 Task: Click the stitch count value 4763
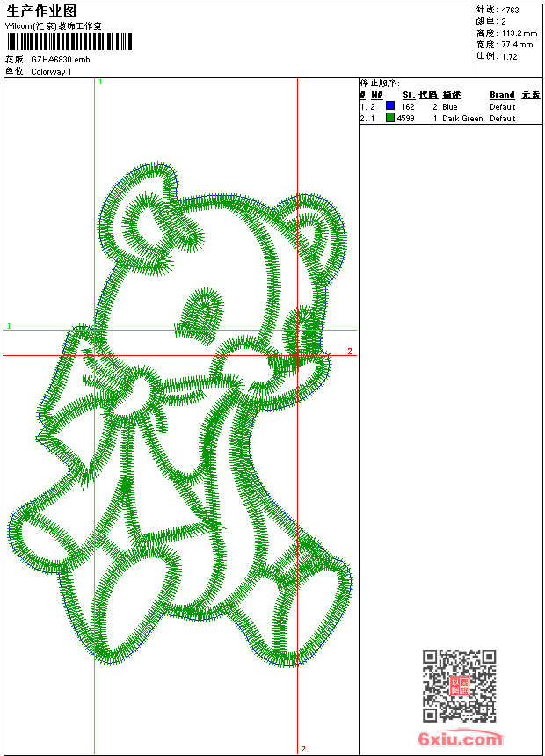click(x=510, y=11)
